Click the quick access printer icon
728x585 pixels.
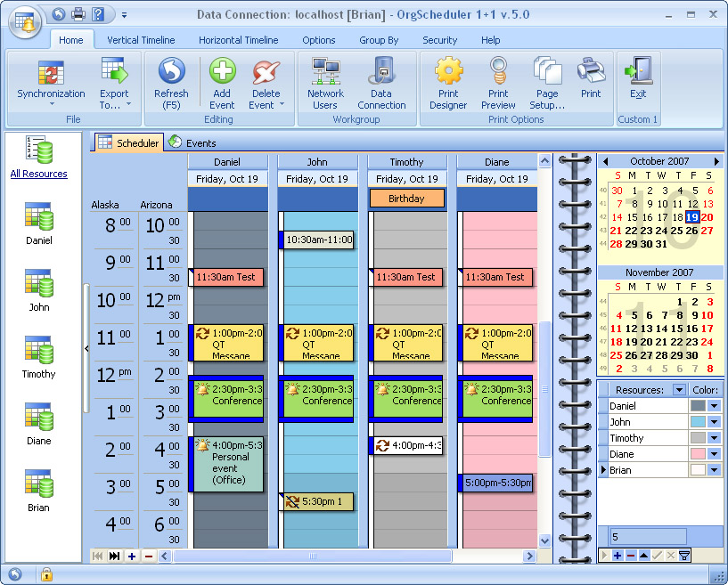point(78,14)
